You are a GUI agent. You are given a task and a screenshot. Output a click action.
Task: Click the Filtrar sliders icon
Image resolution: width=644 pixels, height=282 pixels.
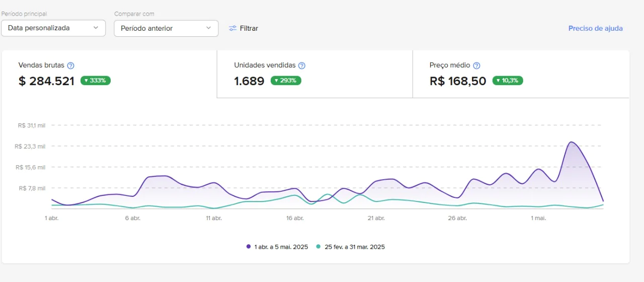[232, 28]
